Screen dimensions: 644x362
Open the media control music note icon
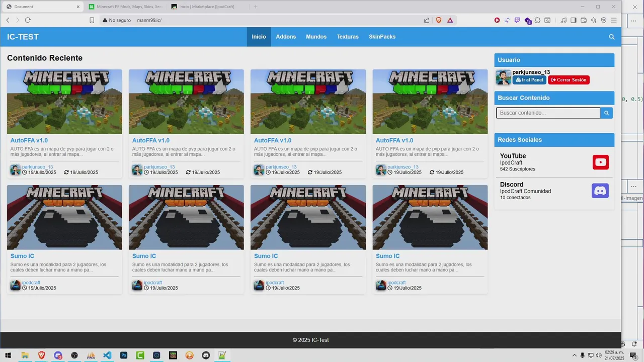point(563,20)
